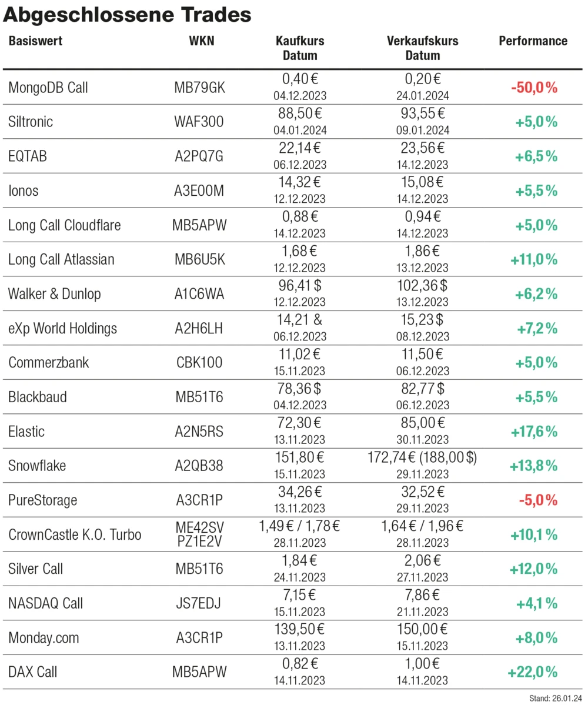The width and height of the screenshot is (588, 705).
Task: Select the Walker & Dunlop row name
Action: (54, 294)
